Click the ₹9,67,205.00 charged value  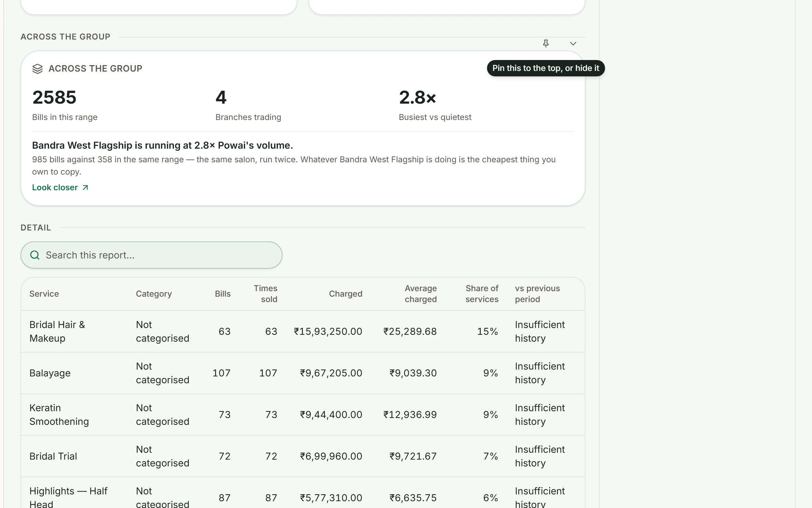pyautogui.click(x=331, y=373)
